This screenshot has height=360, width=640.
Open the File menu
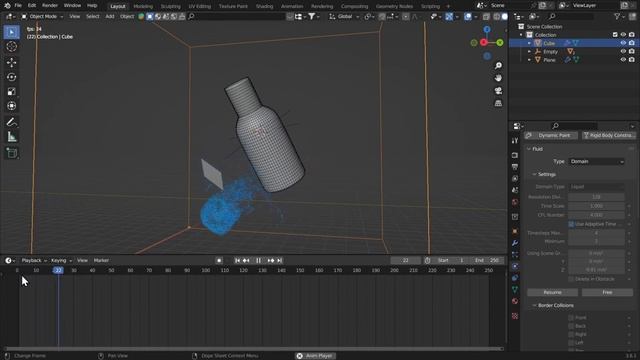[18, 6]
